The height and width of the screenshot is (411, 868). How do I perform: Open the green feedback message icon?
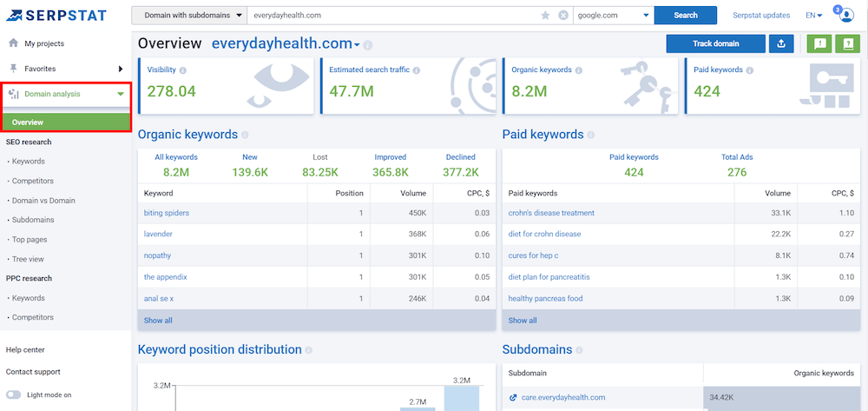[818, 43]
